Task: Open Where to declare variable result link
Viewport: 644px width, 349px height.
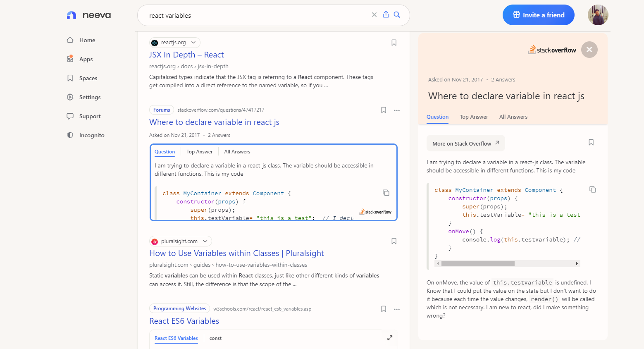Action: [x=214, y=122]
